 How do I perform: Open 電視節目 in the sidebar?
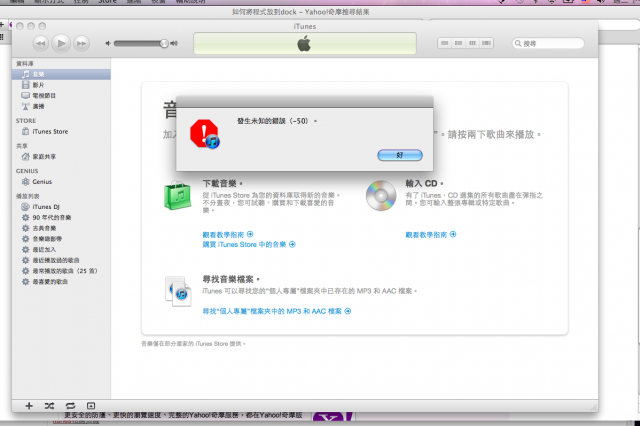61,95
